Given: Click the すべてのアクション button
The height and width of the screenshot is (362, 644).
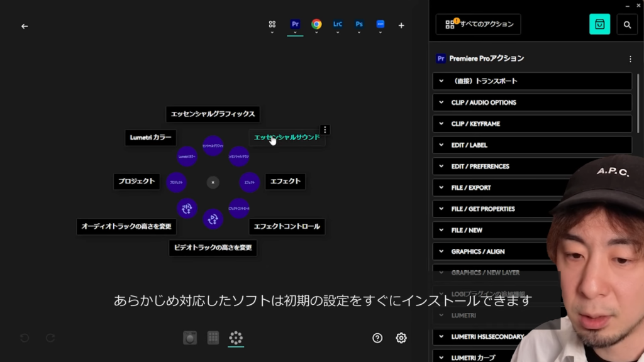Looking at the screenshot, I should click(479, 25).
